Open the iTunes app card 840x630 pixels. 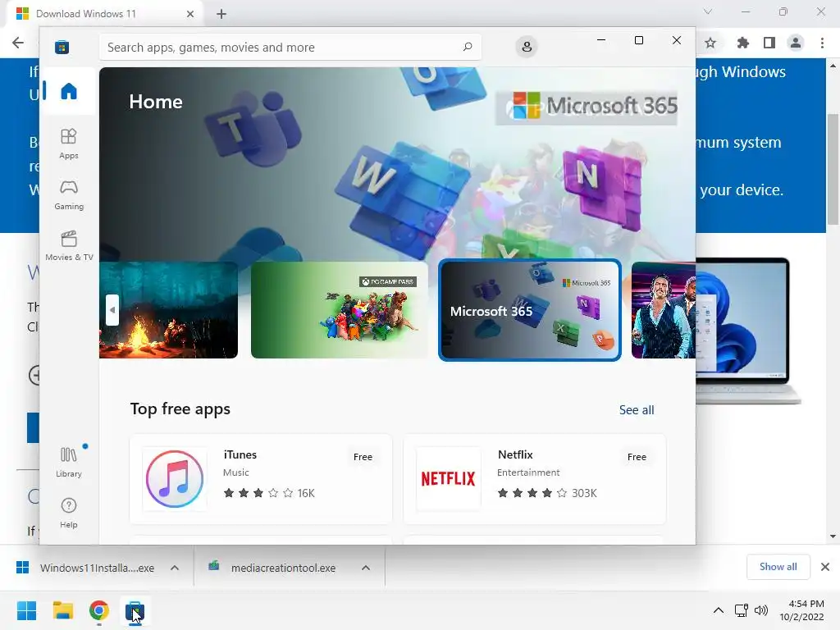(x=261, y=479)
